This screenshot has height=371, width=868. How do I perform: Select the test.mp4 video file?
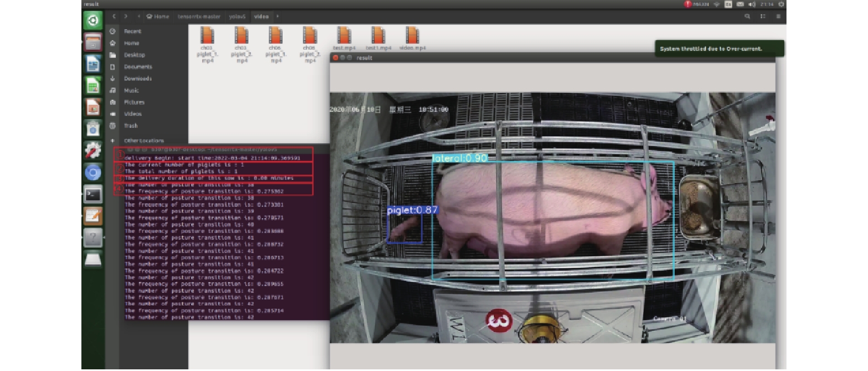[344, 39]
